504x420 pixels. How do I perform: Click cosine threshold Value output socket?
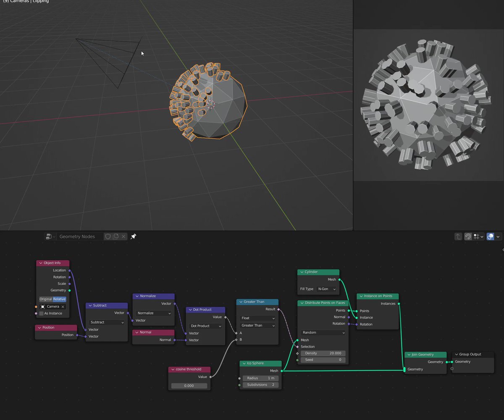[210, 377]
